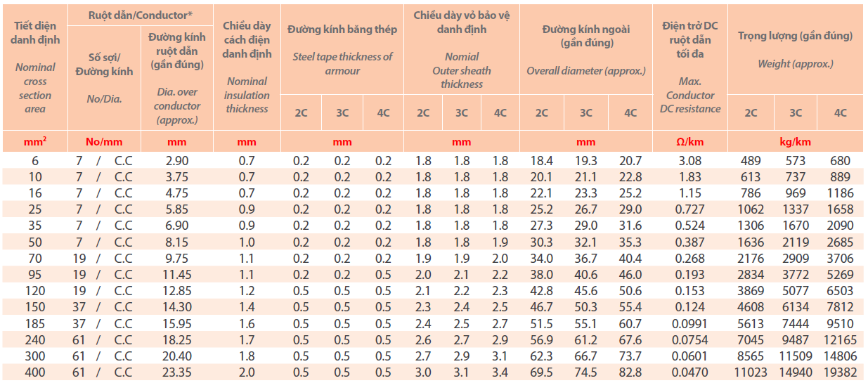Click the 'Nominal cross section area' header text
The width and height of the screenshot is (868, 383).
(35, 88)
